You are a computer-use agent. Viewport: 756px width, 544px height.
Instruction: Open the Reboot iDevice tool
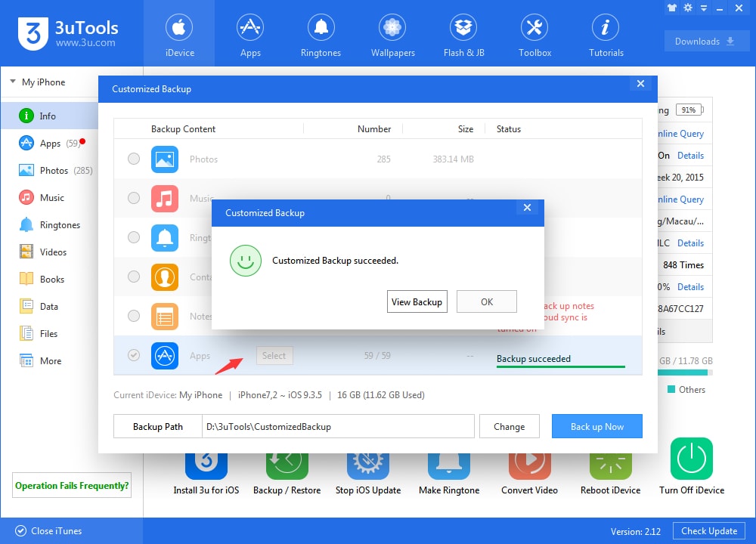click(610, 474)
